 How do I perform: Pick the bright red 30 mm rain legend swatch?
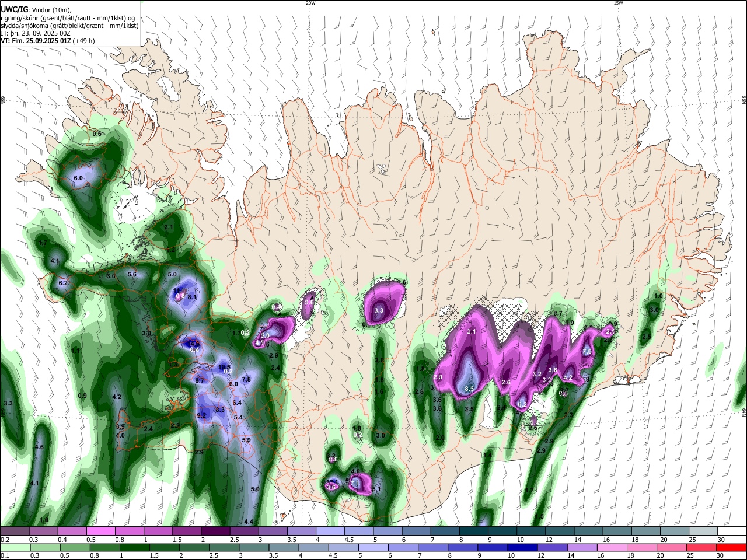click(732, 547)
